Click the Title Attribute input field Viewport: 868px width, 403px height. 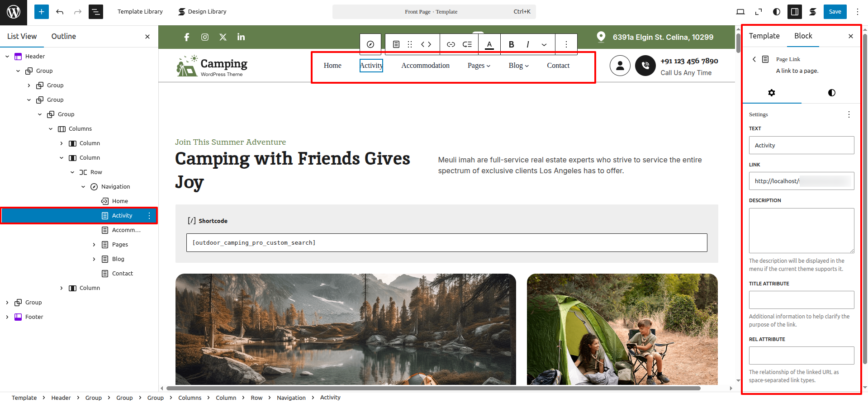pyautogui.click(x=801, y=300)
